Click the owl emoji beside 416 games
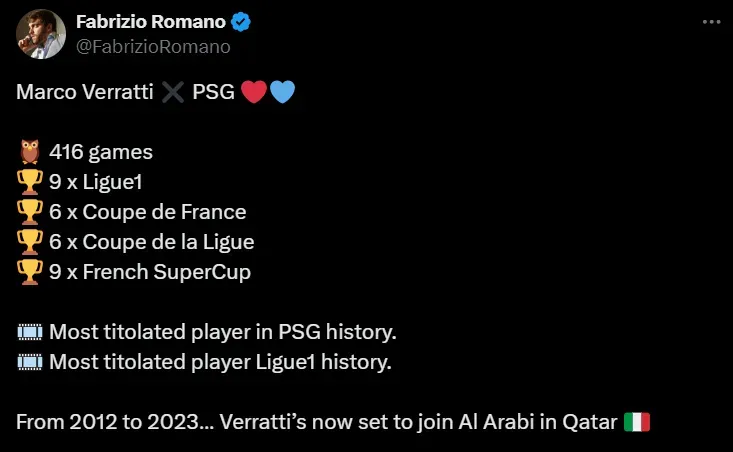Viewport: 733px width, 452px height. (29, 153)
